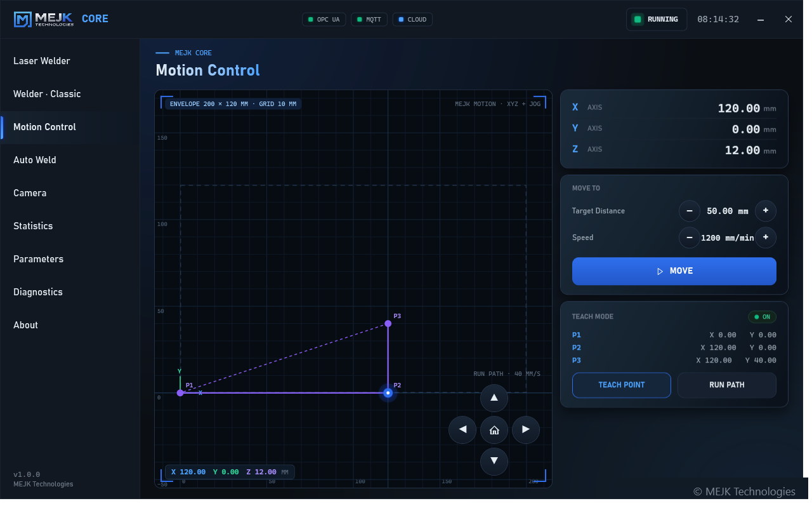
Task: Click waypoint P1 on the motion plot
Action: click(x=180, y=393)
